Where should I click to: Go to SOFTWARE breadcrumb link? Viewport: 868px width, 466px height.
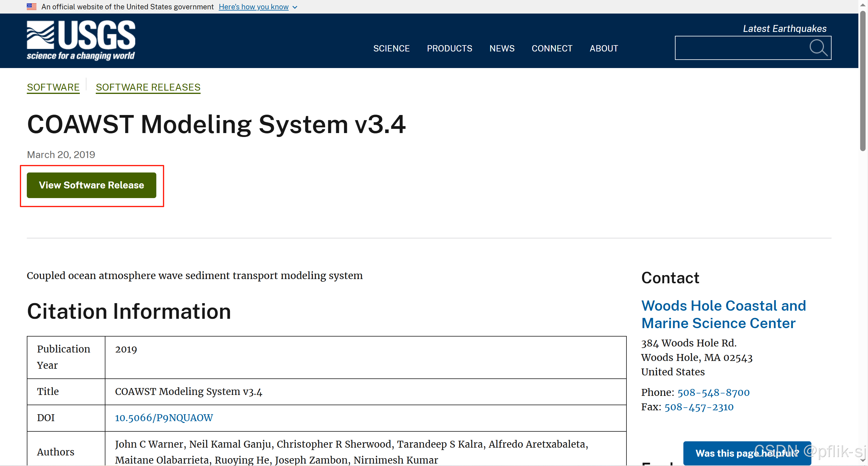tap(53, 87)
